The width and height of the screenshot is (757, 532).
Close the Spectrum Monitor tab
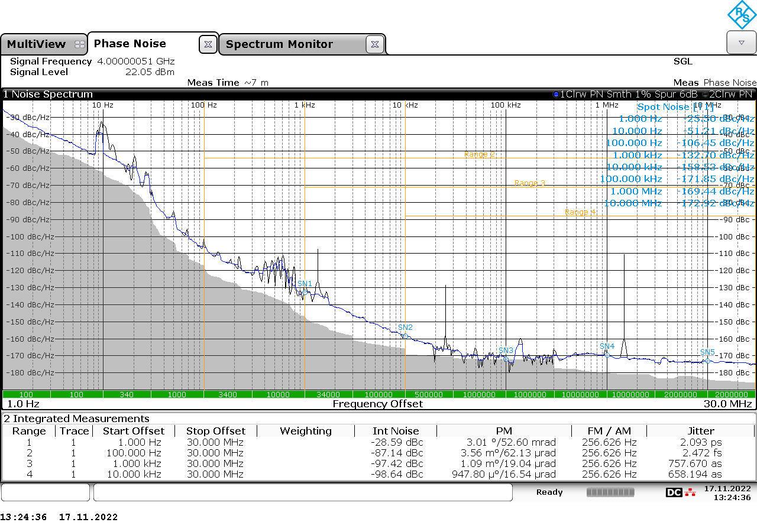click(375, 44)
